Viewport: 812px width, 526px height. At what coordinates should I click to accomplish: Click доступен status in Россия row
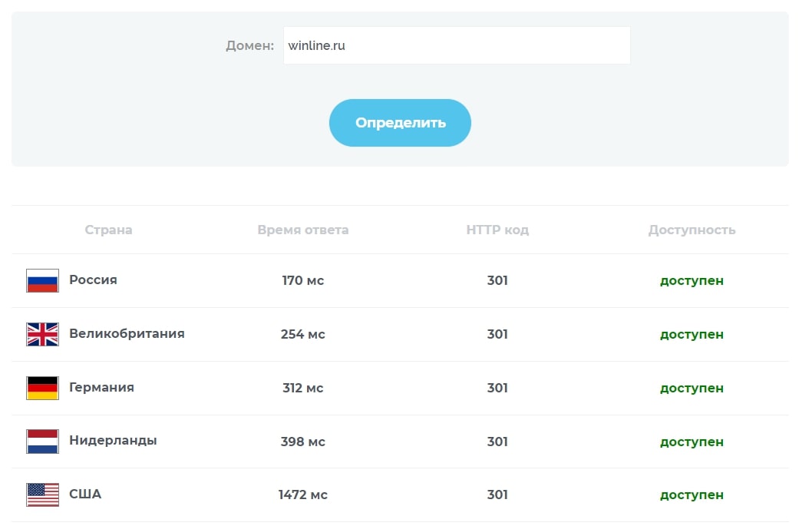(692, 281)
